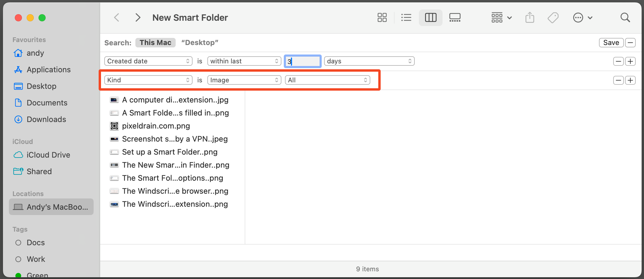This screenshot has width=644, height=279.
Task: Add a rule after the Kind row
Action: [x=630, y=80]
